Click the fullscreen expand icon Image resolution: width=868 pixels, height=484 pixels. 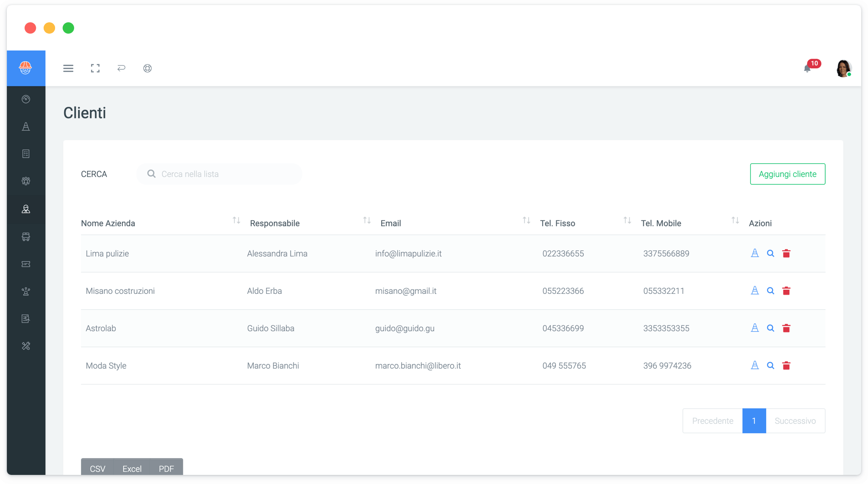click(x=95, y=68)
